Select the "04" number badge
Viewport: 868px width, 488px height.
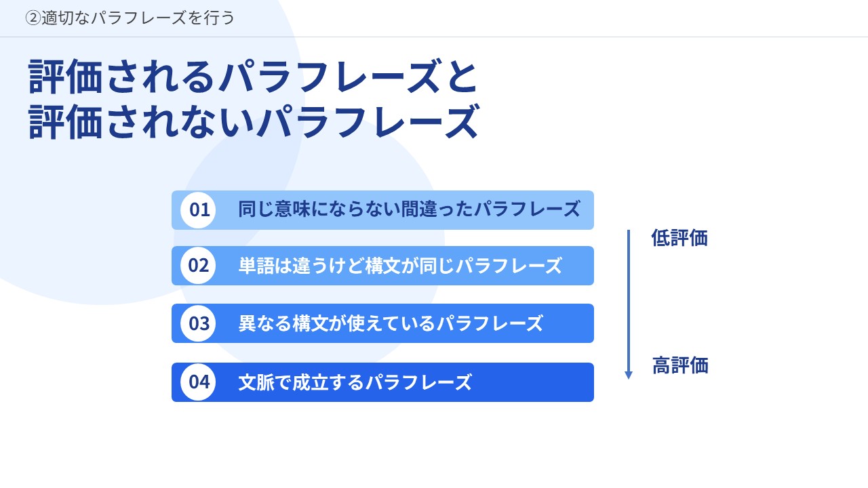click(198, 382)
